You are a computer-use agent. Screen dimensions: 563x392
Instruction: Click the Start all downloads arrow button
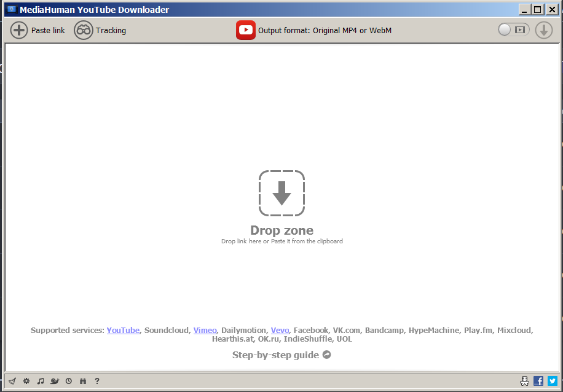tap(543, 30)
